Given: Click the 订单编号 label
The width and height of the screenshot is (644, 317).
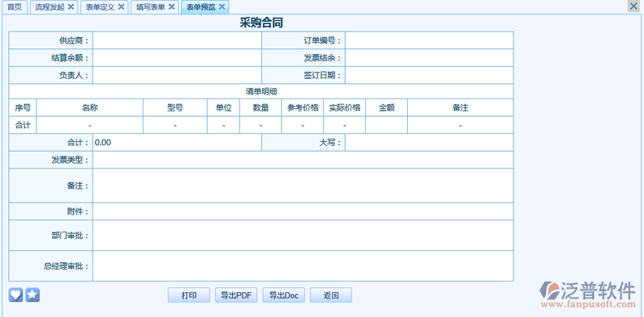Looking at the screenshot, I should pos(322,40).
